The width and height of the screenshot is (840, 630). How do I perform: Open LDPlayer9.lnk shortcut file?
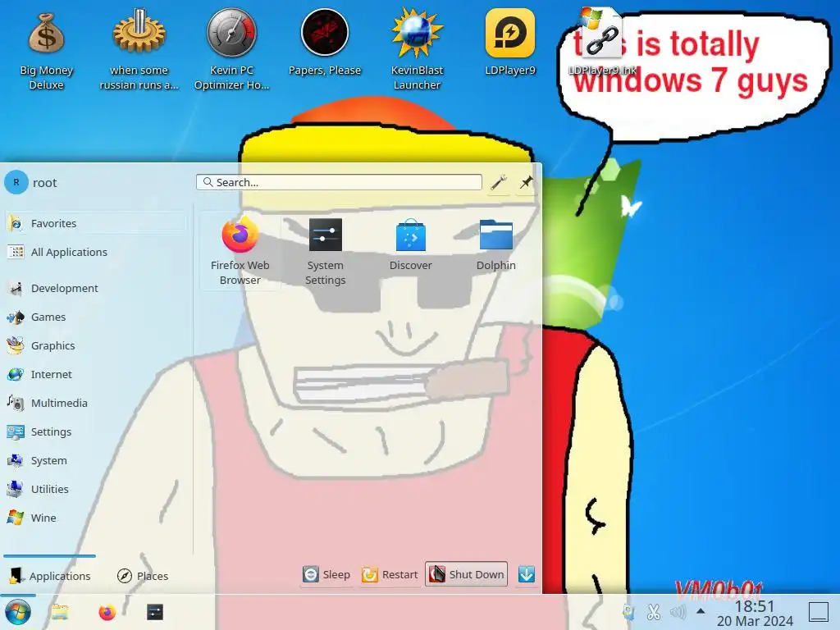pyautogui.click(x=602, y=43)
